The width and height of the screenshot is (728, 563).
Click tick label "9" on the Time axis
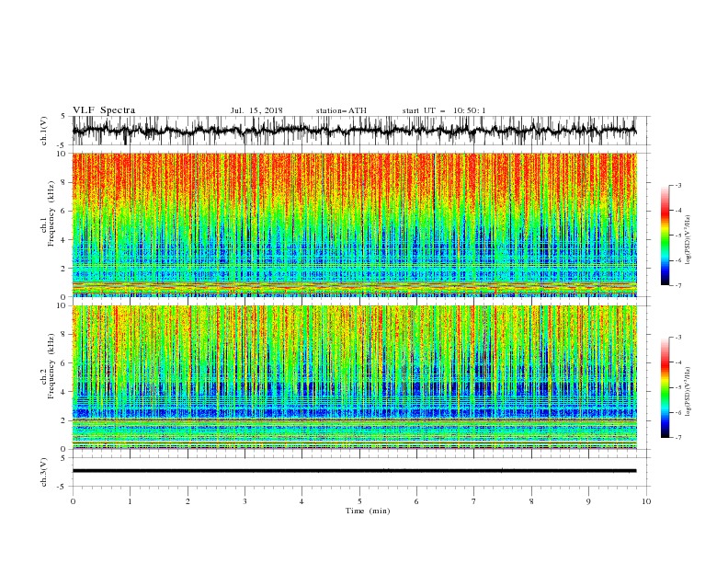click(588, 501)
